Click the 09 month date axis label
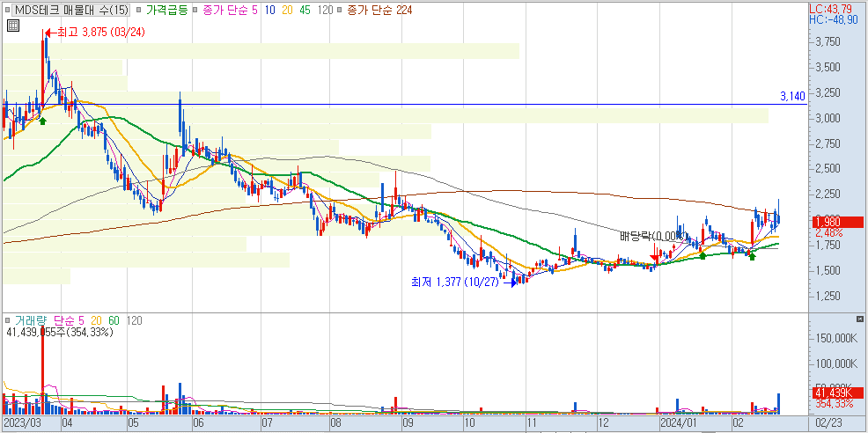The width and height of the screenshot is (868, 433). pos(408,423)
